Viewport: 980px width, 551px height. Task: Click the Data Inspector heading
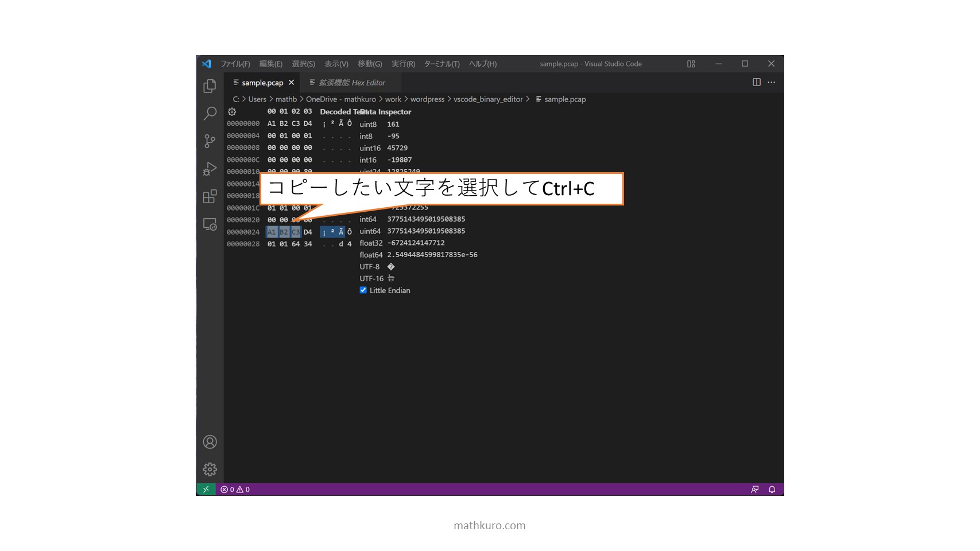[x=386, y=112]
